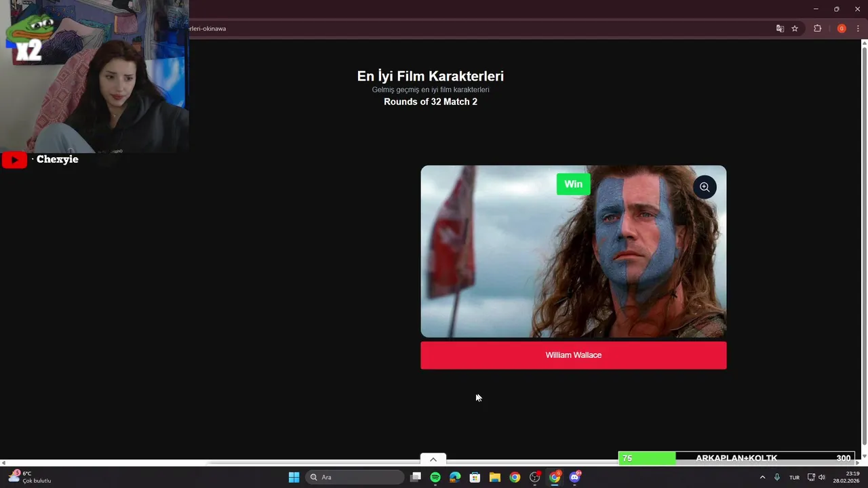
Task: Choose the William Wallace red button
Action: pyautogui.click(x=574, y=355)
